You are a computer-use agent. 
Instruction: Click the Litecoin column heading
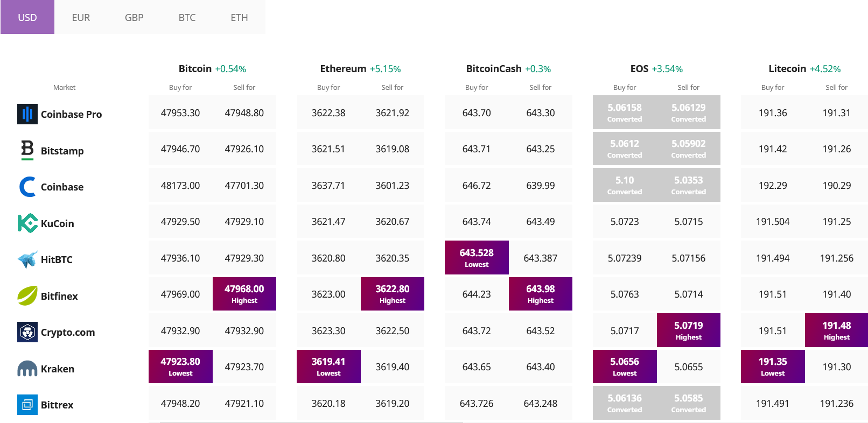pos(787,69)
